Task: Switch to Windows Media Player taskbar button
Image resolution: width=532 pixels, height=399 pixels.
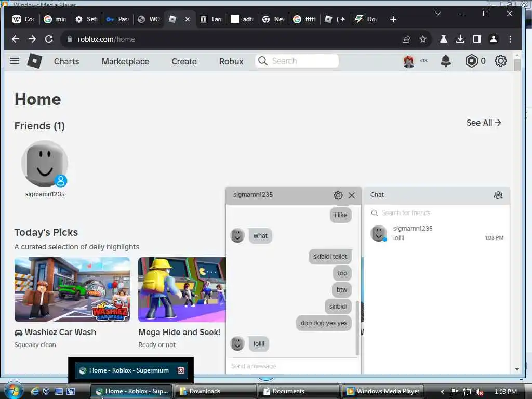Action: coord(382,391)
